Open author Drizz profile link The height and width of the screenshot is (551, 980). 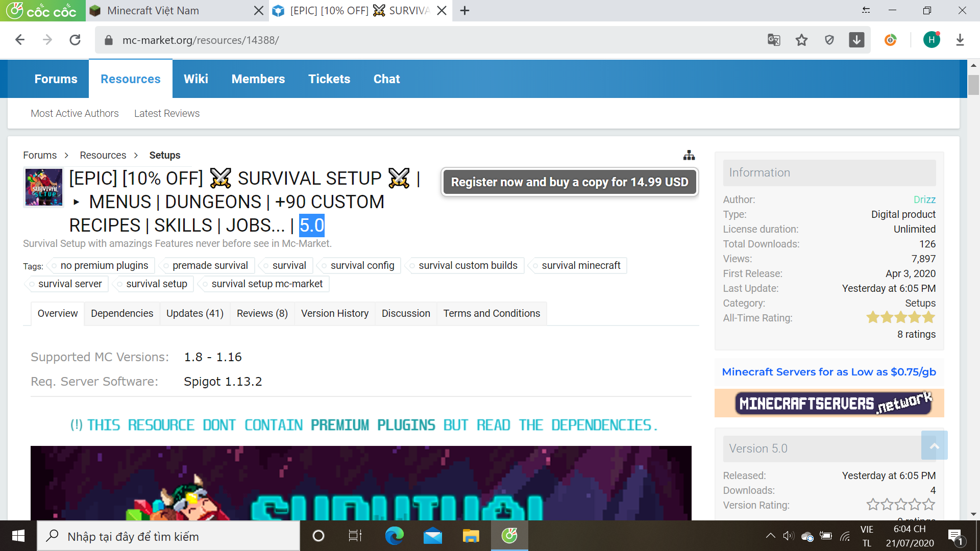point(924,199)
